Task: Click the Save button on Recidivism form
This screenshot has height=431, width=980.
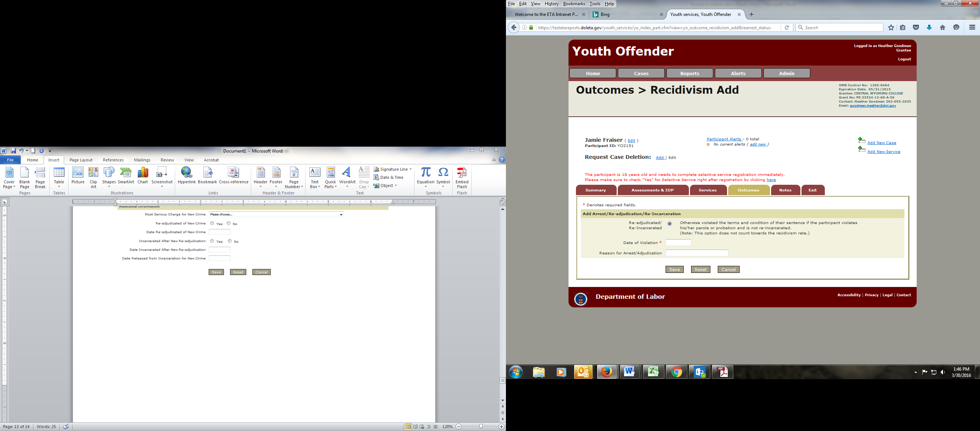Action: [674, 269]
